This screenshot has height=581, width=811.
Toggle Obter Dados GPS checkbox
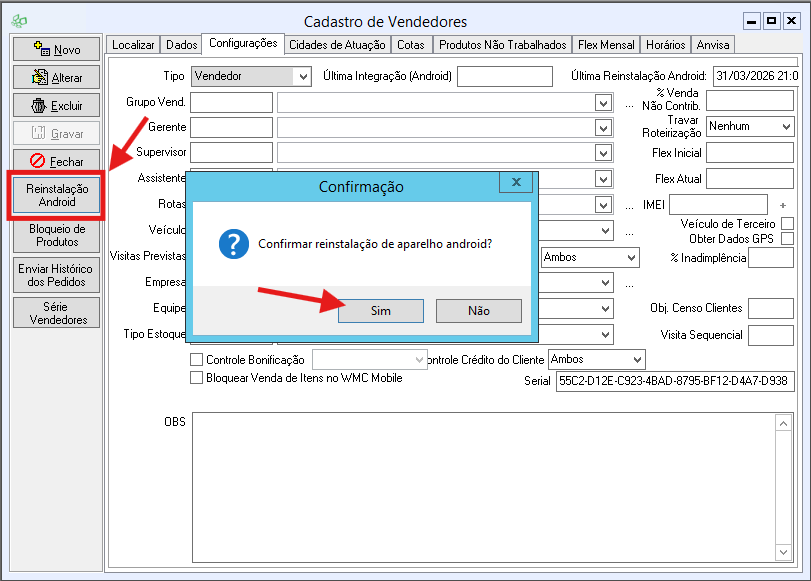coord(787,239)
